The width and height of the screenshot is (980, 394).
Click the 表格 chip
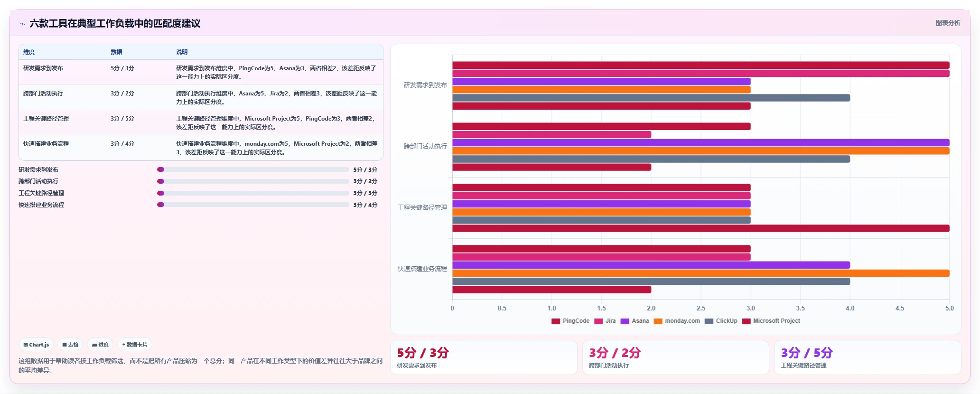pyautogui.click(x=70, y=345)
